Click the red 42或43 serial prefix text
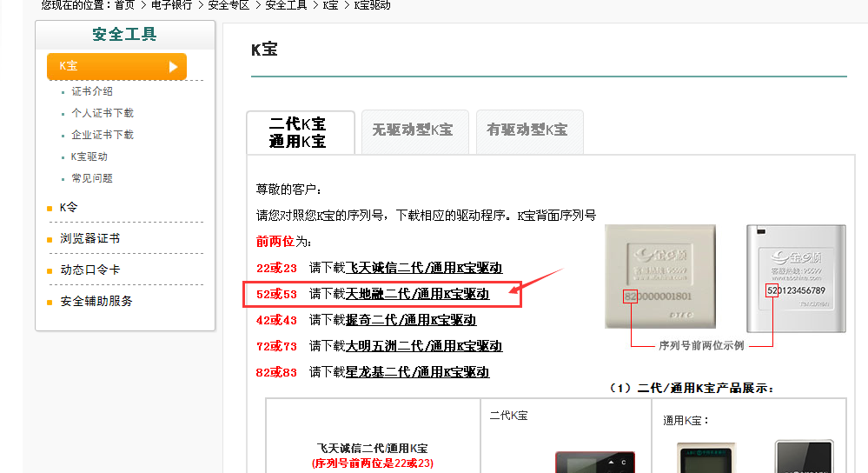868x473 pixels. coord(276,320)
